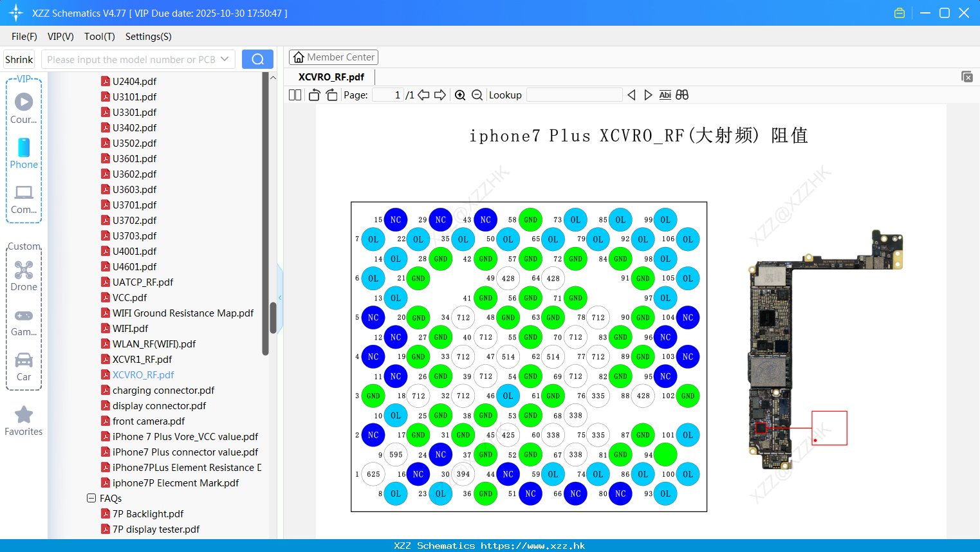Click pin 1 pad labeled 625
The height and width of the screenshot is (552, 980).
tap(373, 474)
